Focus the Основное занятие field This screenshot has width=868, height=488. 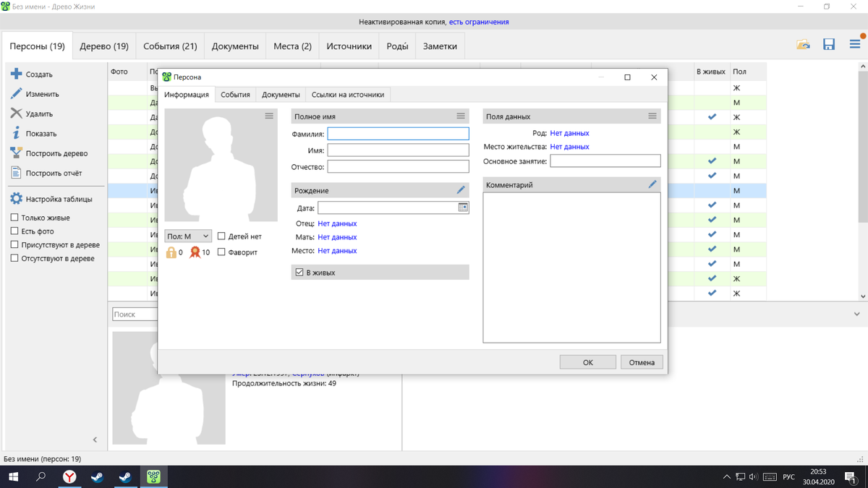[x=605, y=160]
